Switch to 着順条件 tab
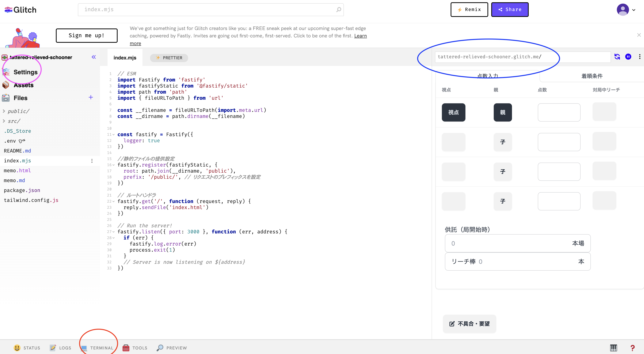Screen dimensions: 644x354 [592, 76]
